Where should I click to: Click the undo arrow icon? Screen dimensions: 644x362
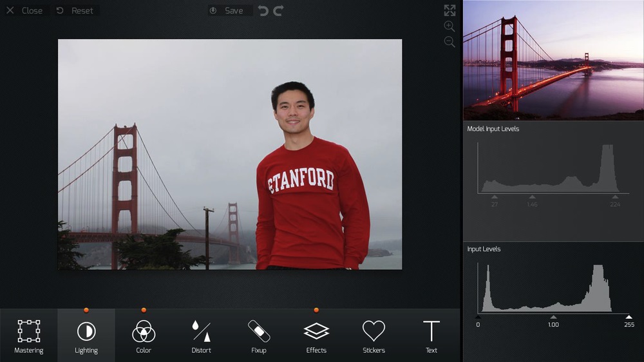[263, 11]
